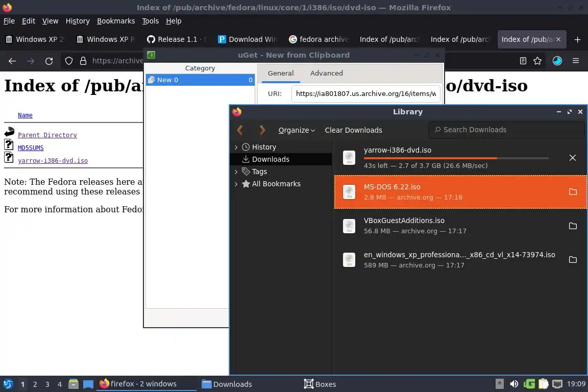The height and width of the screenshot is (392, 588).
Task: Switch to workspace 4
Action: (59, 384)
